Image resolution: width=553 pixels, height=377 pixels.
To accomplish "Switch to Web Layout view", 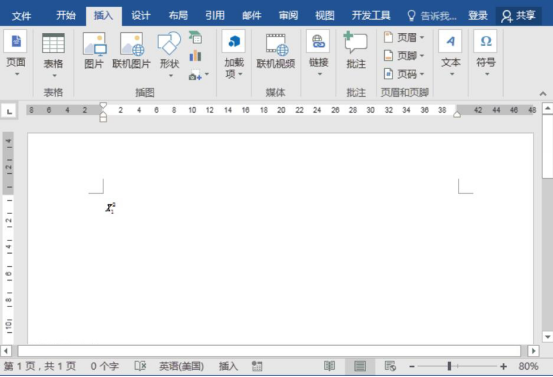I will (390, 366).
